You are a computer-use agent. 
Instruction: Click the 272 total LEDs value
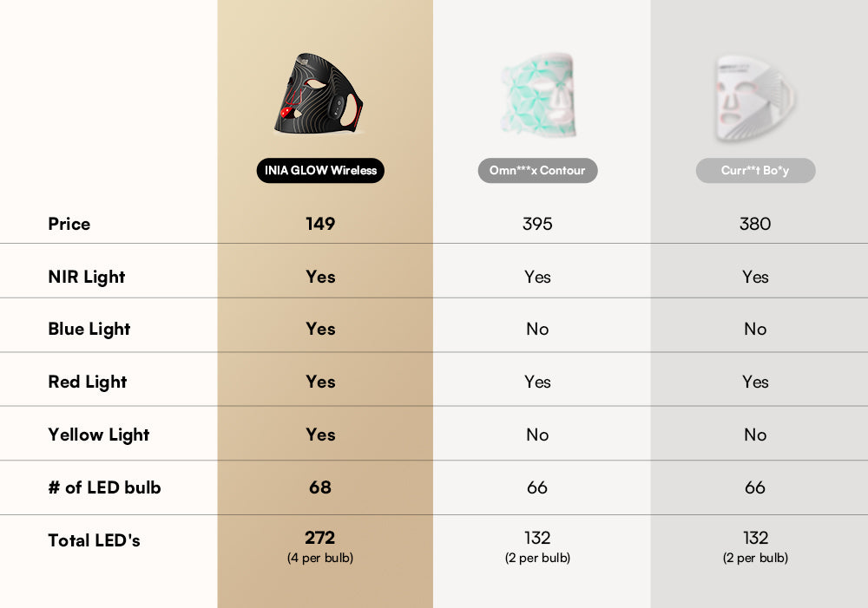[320, 538]
